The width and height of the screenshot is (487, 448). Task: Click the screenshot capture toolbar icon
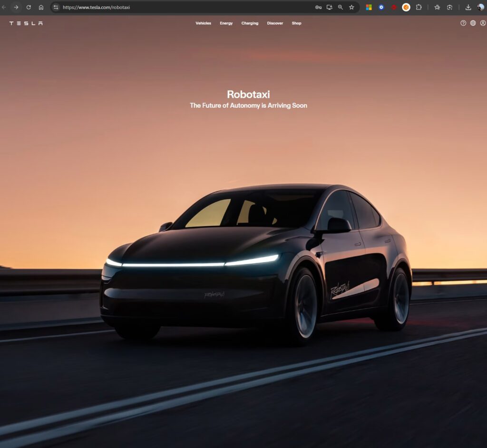450,7
